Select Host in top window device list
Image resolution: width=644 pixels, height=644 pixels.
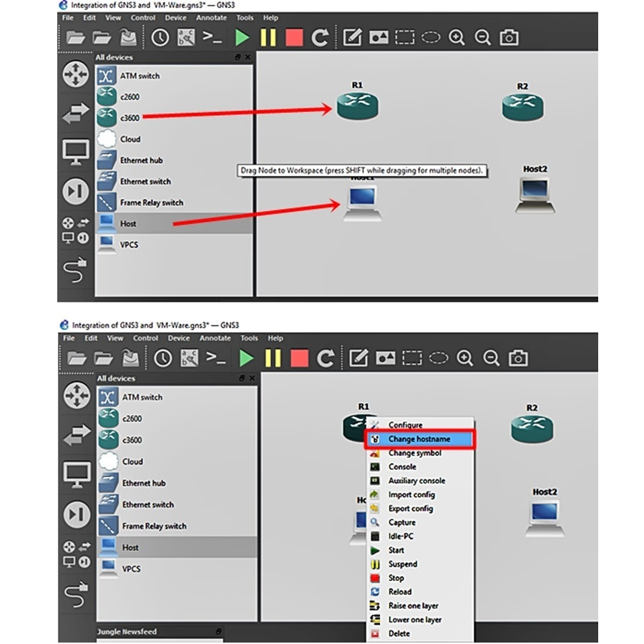pos(174,223)
